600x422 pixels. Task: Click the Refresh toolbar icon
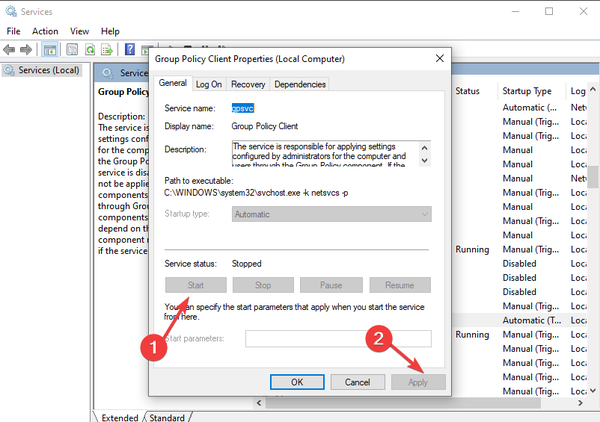[90, 49]
